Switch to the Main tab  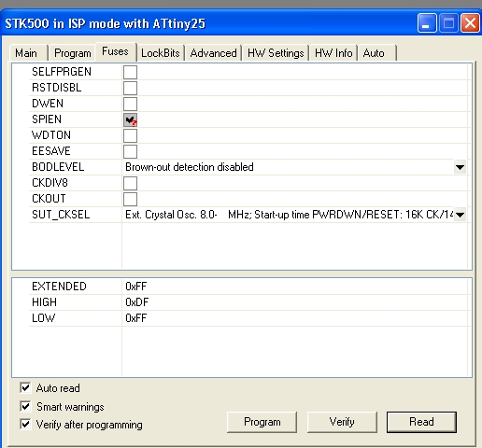[x=29, y=53]
